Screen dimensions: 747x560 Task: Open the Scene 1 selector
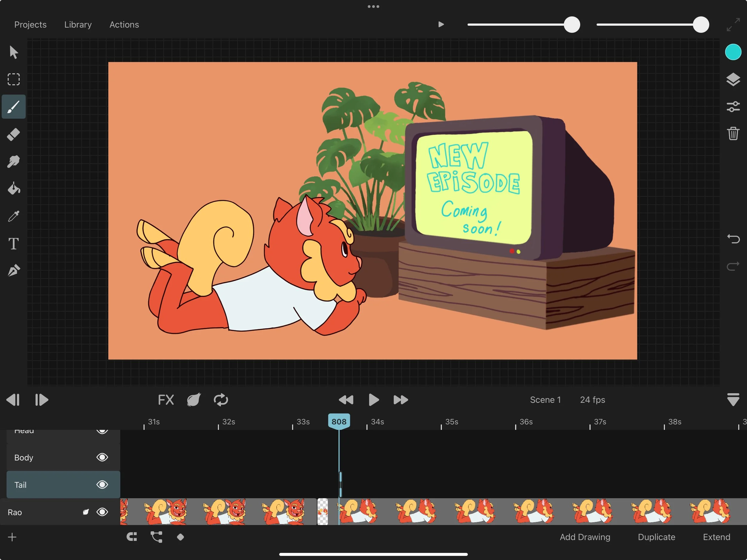545,400
